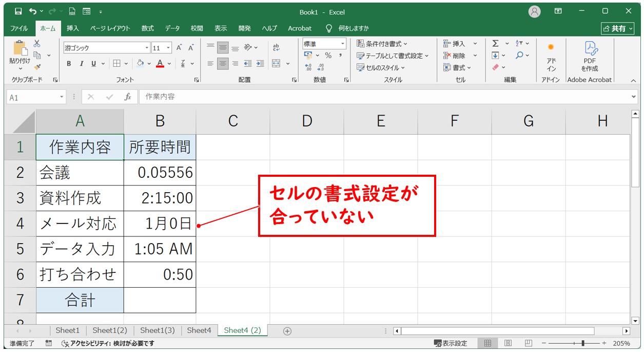Collapse the ribbon with the chevron
Image resolution: width=644 pixels, height=352 pixels.
point(633,80)
